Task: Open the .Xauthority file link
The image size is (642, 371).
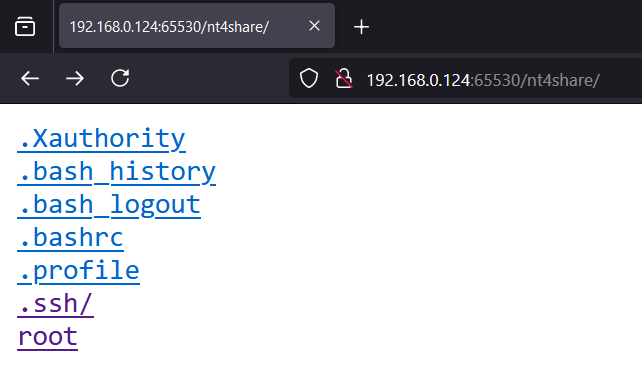Action: pos(102,139)
